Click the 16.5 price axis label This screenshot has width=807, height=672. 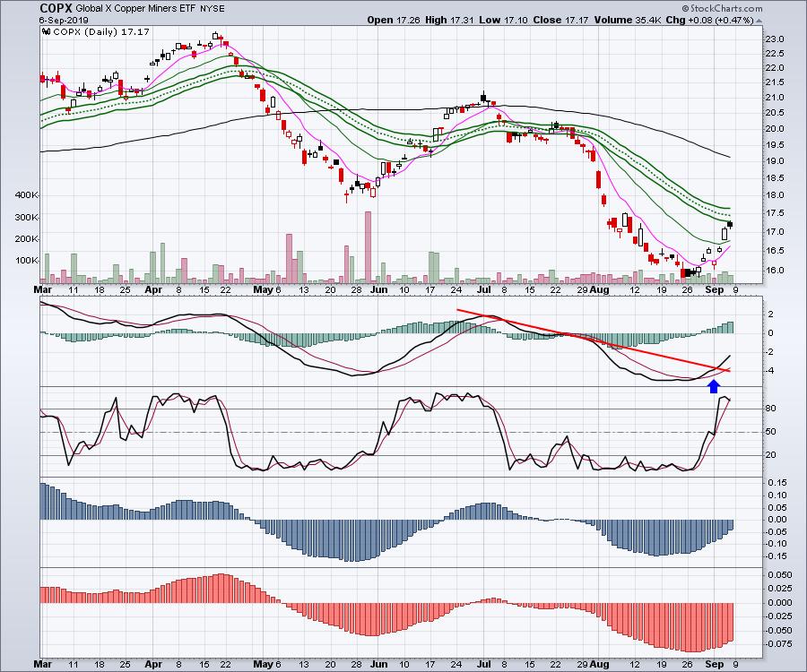tap(775, 250)
